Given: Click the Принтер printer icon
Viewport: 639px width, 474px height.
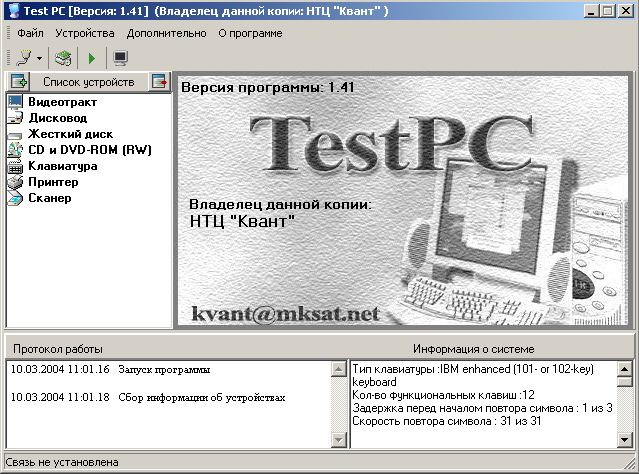Looking at the screenshot, I should (15, 182).
